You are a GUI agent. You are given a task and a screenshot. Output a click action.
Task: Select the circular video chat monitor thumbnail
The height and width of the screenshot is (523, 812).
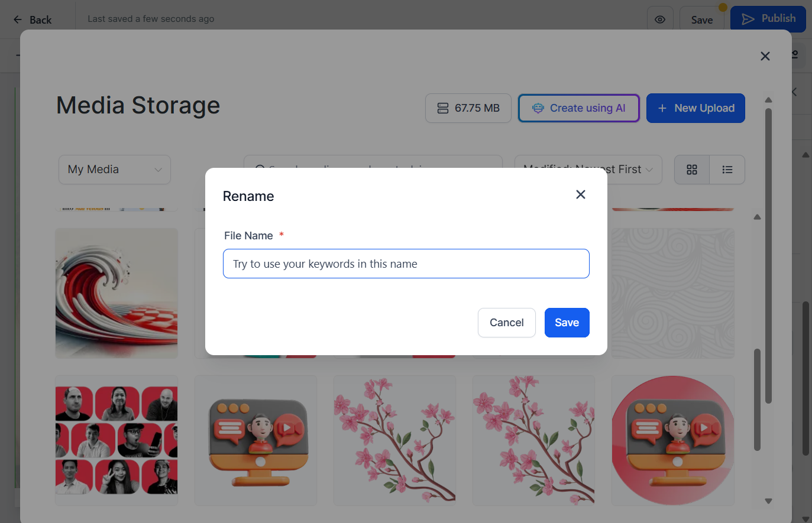click(x=673, y=440)
